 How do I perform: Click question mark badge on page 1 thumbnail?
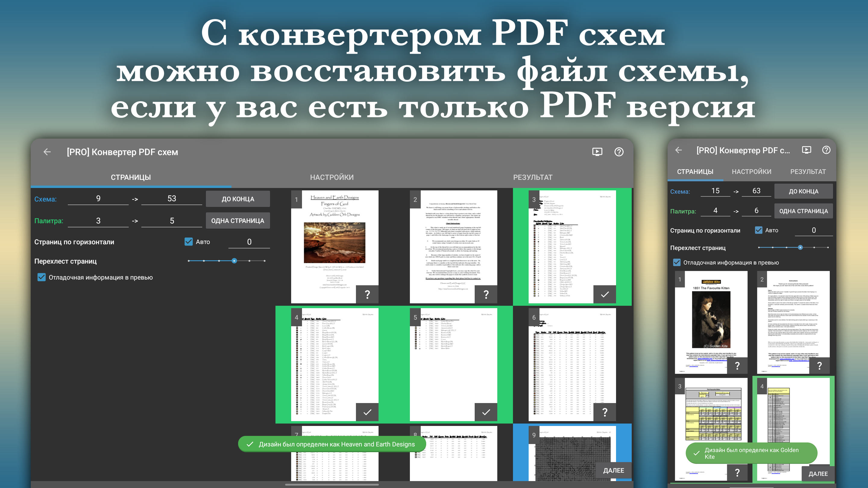pos(367,294)
